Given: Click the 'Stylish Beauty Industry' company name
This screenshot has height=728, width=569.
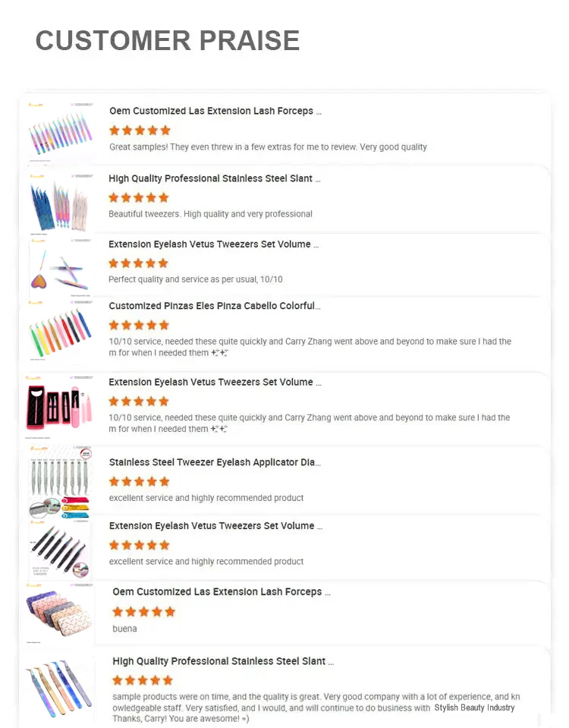Looking at the screenshot, I should (x=474, y=708).
